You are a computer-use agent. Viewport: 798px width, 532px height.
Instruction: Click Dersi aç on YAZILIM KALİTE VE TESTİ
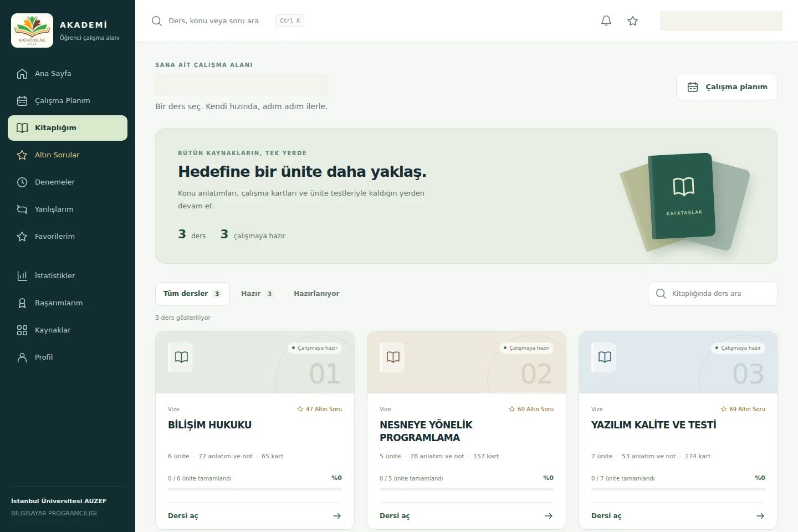click(678, 516)
